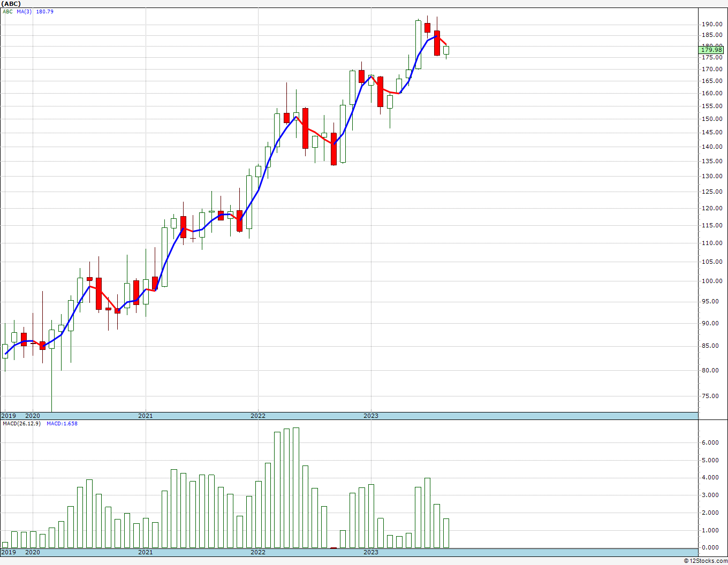Select the latest candlestick on price chart
Viewport: 728px width, 565px height.
tap(446, 50)
